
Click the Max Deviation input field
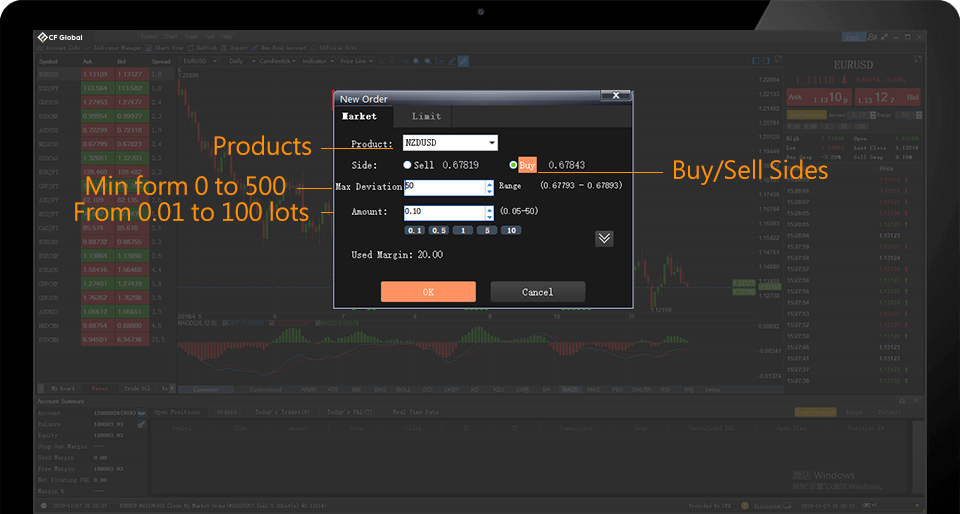point(443,187)
